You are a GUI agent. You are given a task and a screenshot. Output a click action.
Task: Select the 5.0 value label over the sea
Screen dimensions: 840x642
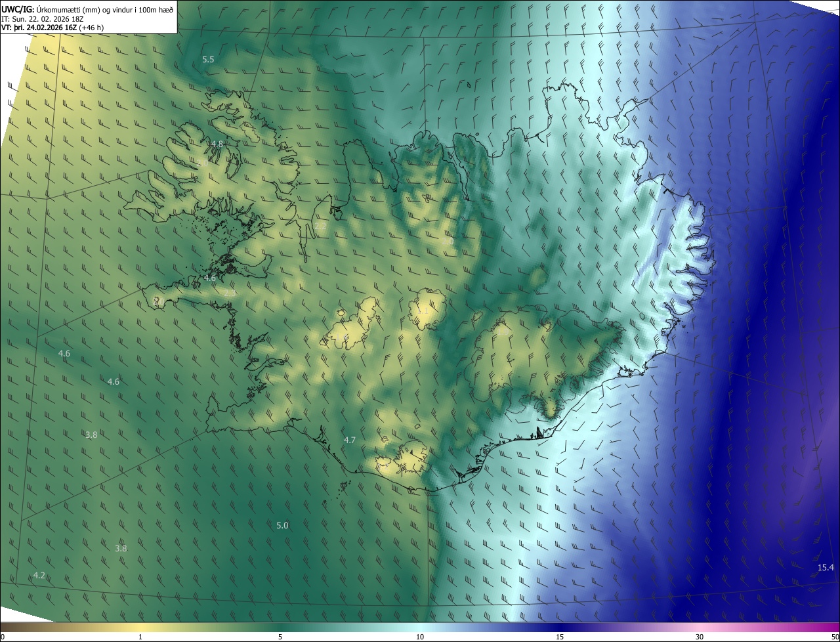point(282,526)
